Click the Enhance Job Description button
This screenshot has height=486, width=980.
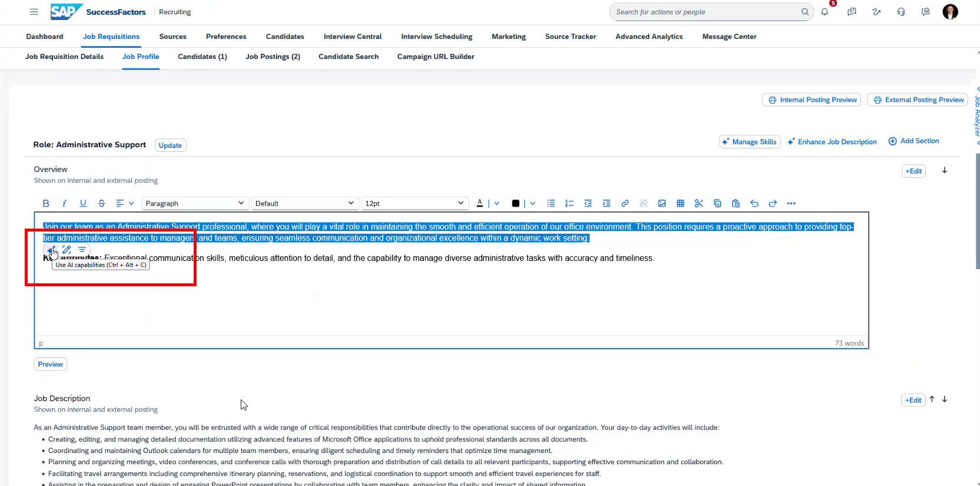click(x=832, y=142)
